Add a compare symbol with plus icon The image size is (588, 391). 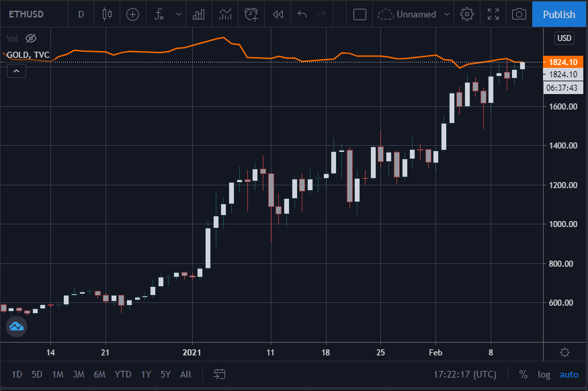132,14
